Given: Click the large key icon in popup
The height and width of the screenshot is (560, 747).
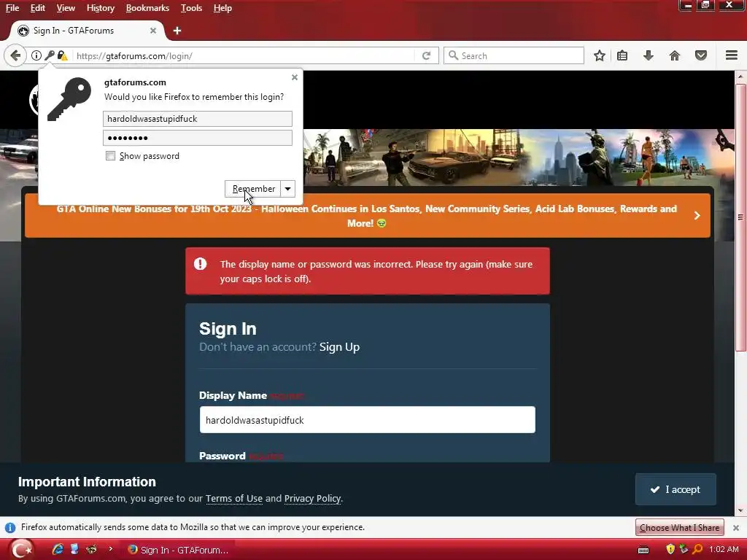Looking at the screenshot, I should tap(69, 99).
